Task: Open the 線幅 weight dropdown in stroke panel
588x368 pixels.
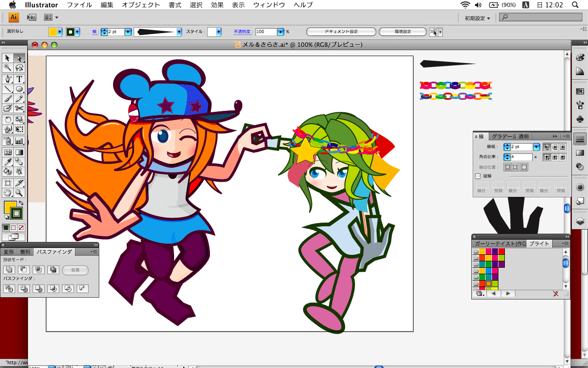Action: click(x=536, y=147)
